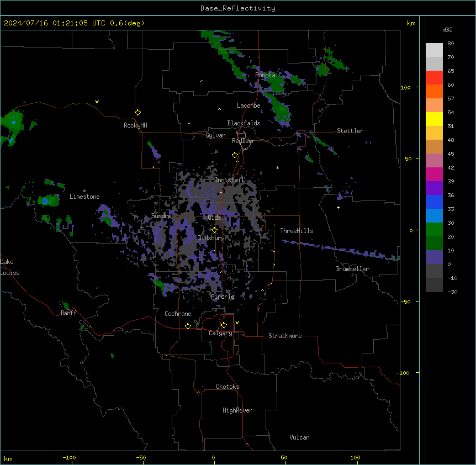Click the yellow diamond marker below RedDeer
Screen dimensions: 476x465
pos(235,155)
